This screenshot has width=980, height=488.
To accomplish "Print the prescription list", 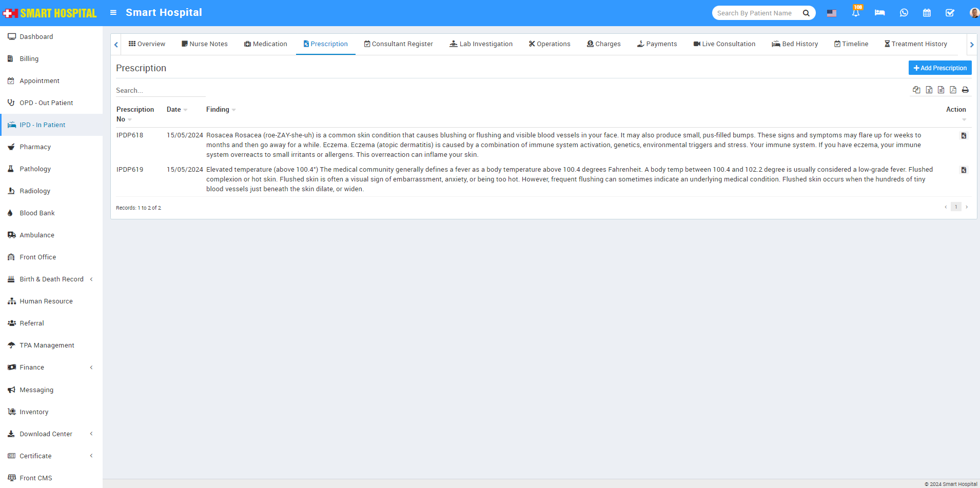I will click(966, 90).
